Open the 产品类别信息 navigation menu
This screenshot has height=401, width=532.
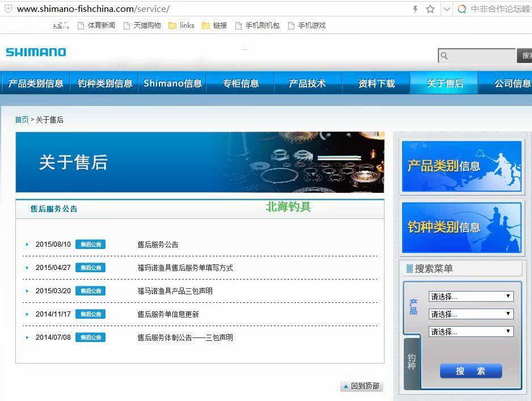(x=36, y=83)
